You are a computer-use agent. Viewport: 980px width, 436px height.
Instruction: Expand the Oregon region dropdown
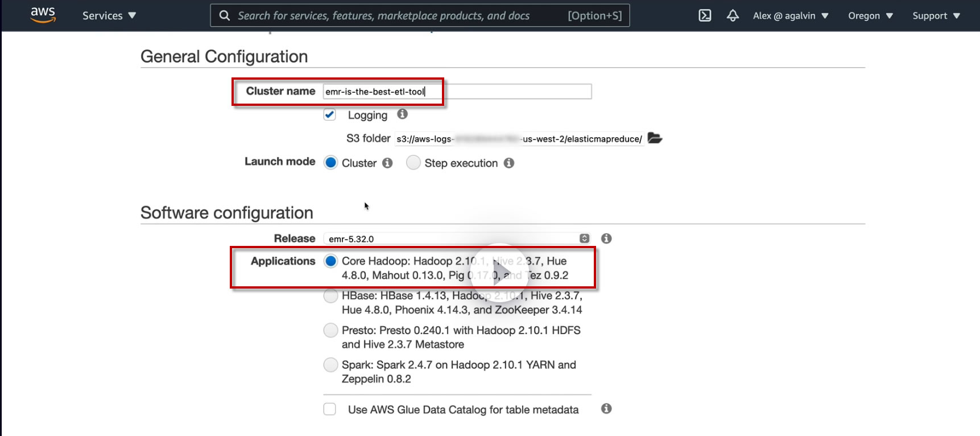tap(870, 16)
